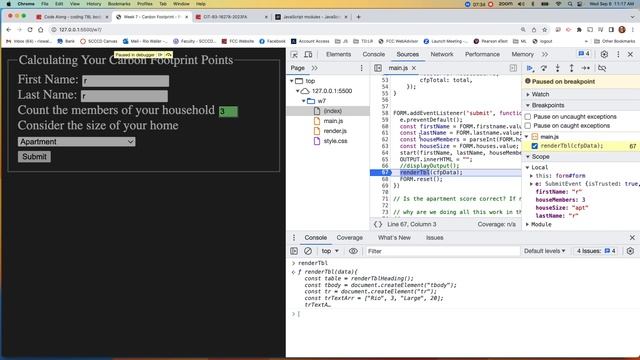
Task: Click the household members number field
Action: [x=228, y=111]
